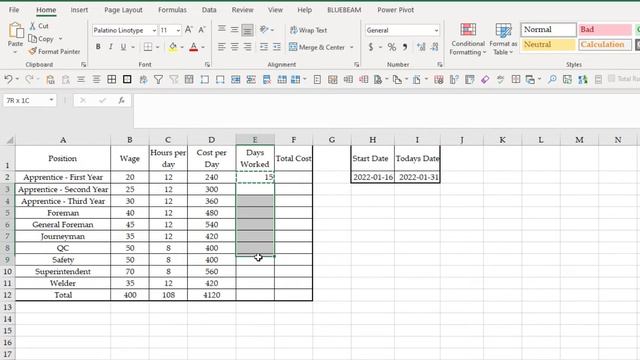Click the text Orientation icon

pos(264,29)
